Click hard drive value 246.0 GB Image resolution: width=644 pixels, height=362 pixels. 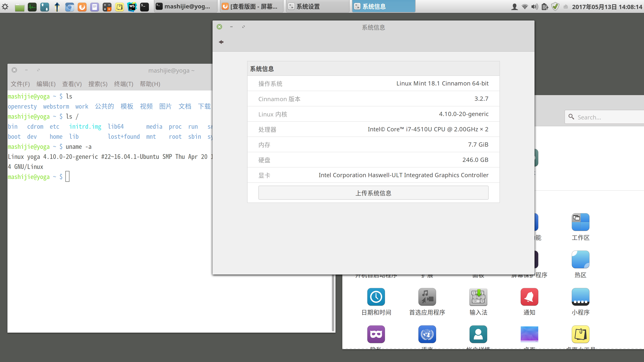pos(475,160)
